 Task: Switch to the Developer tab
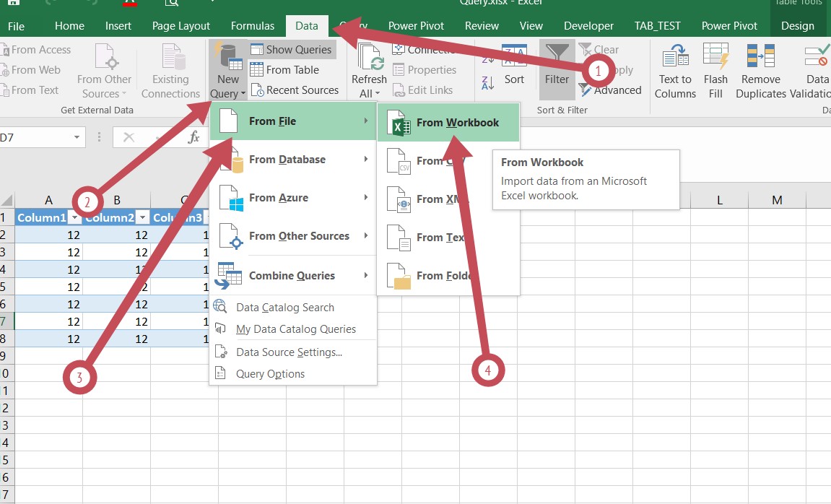[x=589, y=26]
